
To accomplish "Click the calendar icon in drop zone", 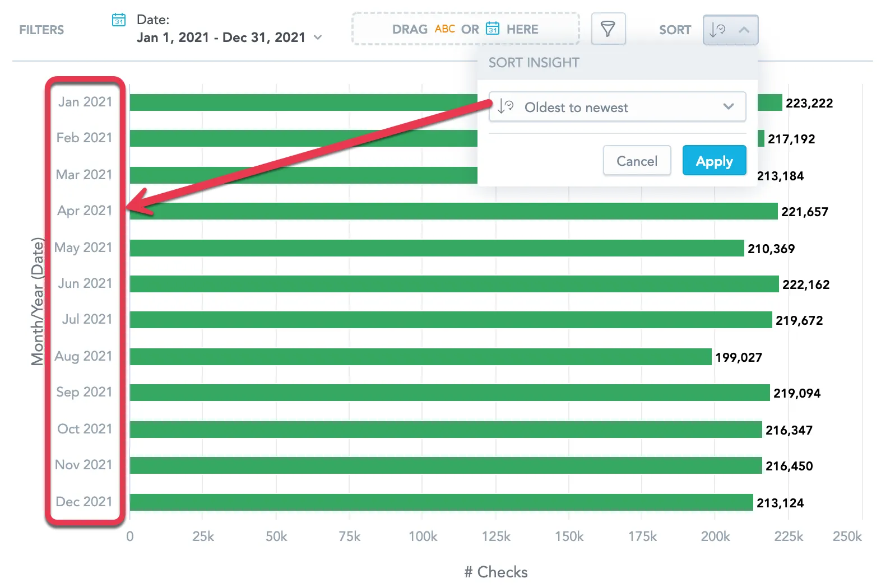I will pyautogui.click(x=493, y=29).
